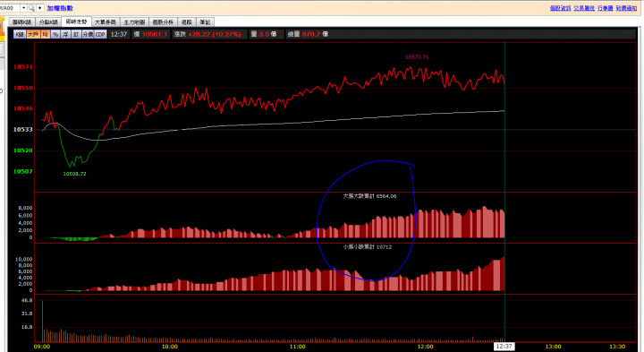Toggle the % percent scale button
This screenshot has width=644, height=352.
click(x=55, y=35)
